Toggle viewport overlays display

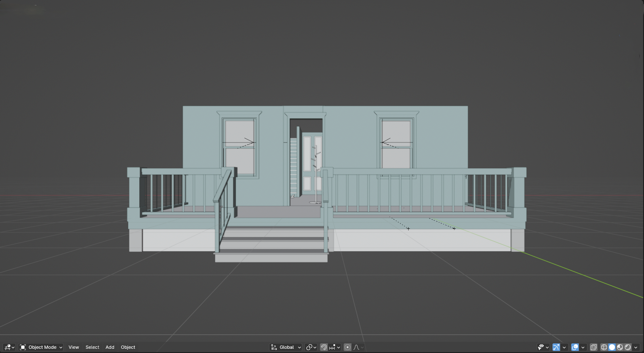(575, 347)
